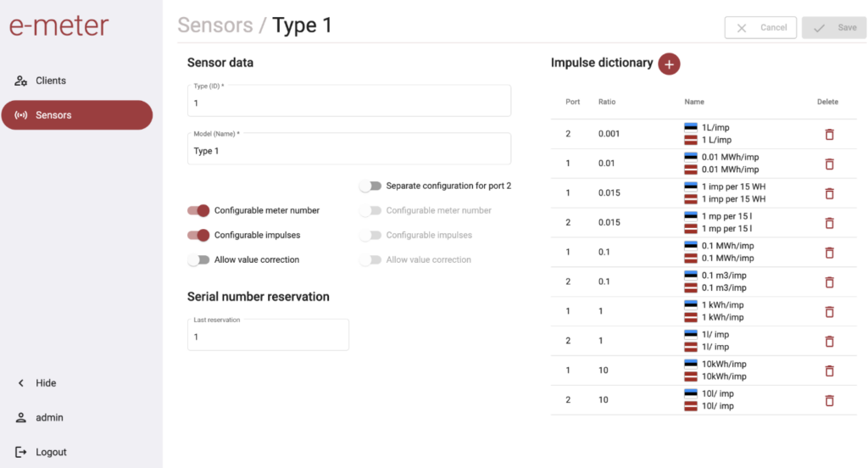Screen dimensions: 868x468
Task: Turn off Configurable impulses switch
Action: coord(198,235)
